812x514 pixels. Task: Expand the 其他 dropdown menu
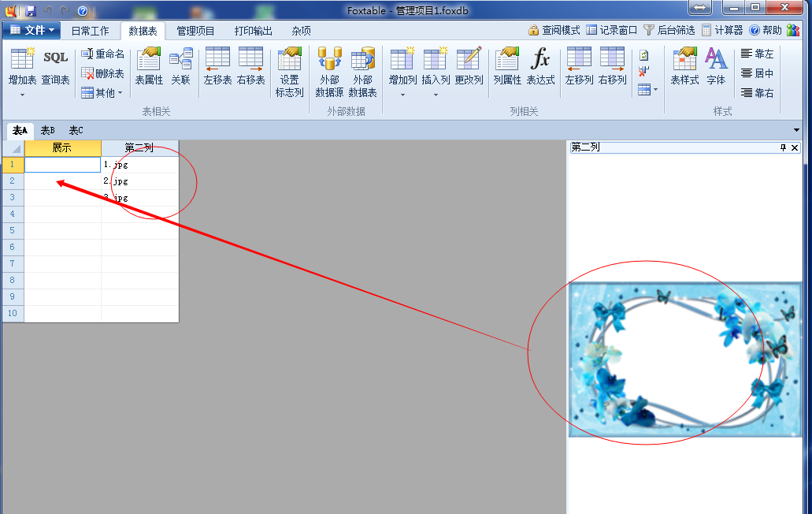tap(102, 93)
